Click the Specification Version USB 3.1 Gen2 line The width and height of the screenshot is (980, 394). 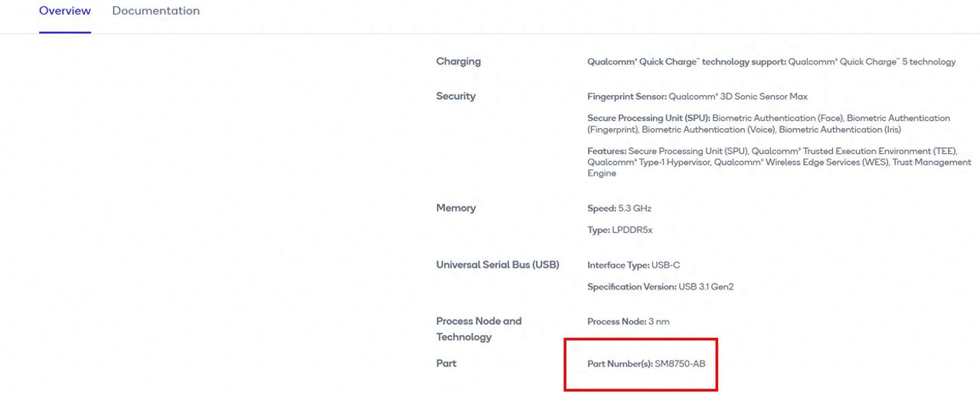click(x=661, y=287)
